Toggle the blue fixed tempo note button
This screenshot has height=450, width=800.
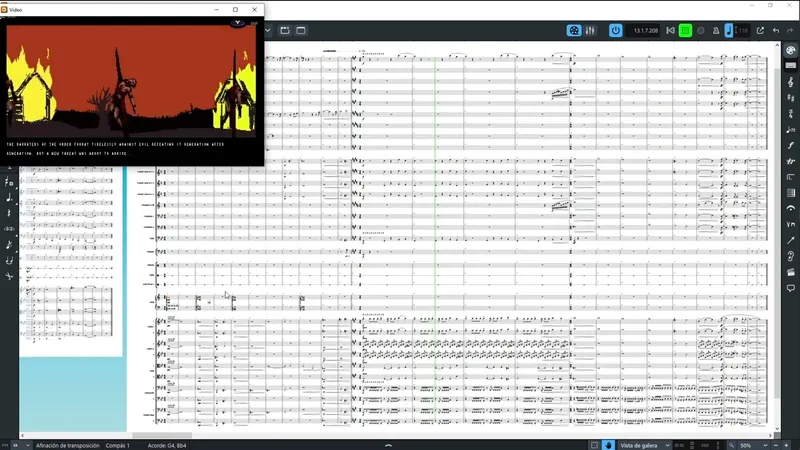tap(729, 31)
